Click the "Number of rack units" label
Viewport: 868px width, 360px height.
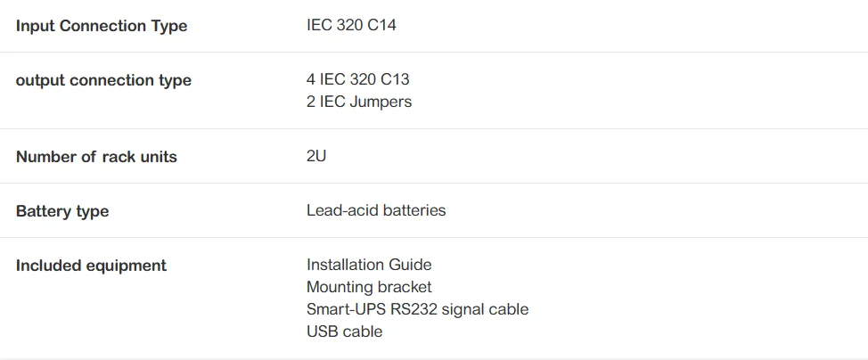[x=96, y=157]
